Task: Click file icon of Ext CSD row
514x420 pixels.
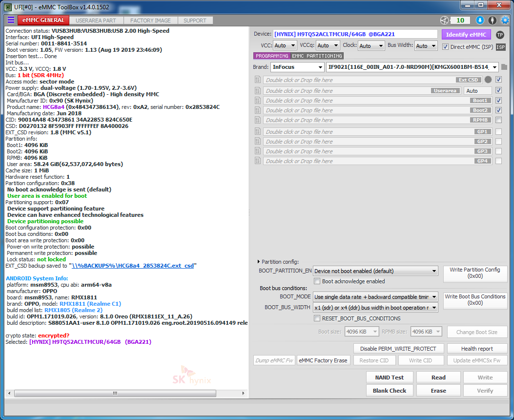Action: tap(258, 80)
